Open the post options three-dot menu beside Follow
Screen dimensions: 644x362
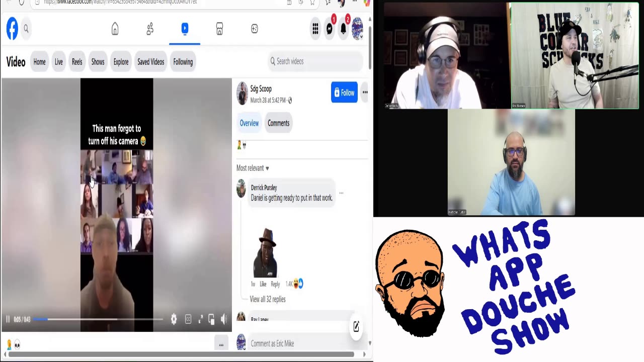[x=365, y=93]
